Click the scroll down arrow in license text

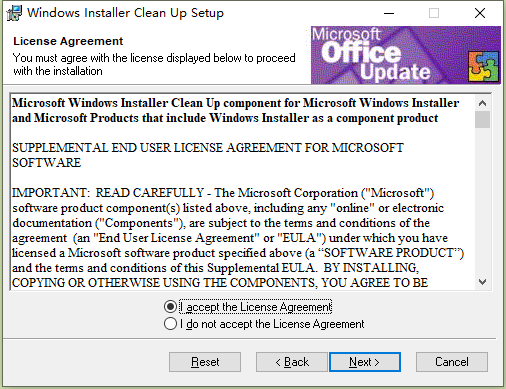(x=482, y=282)
